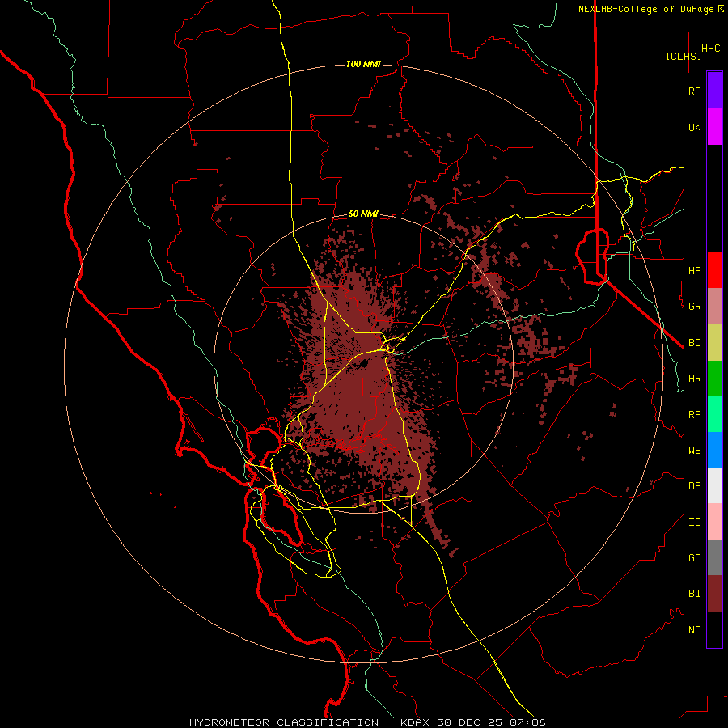Click the ND legend label
Viewport: 728px width, 728px height.
click(694, 630)
